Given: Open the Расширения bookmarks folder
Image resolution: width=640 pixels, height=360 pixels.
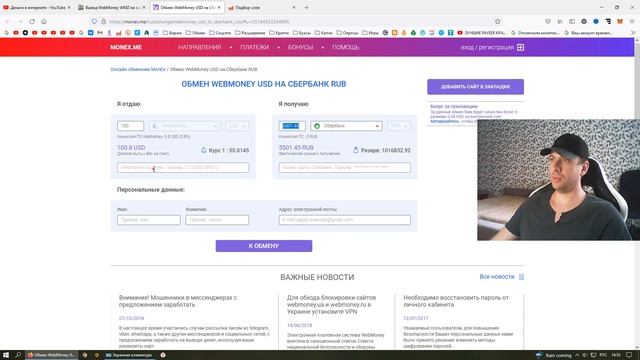Looking at the screenshot, I should pos(250,33).
